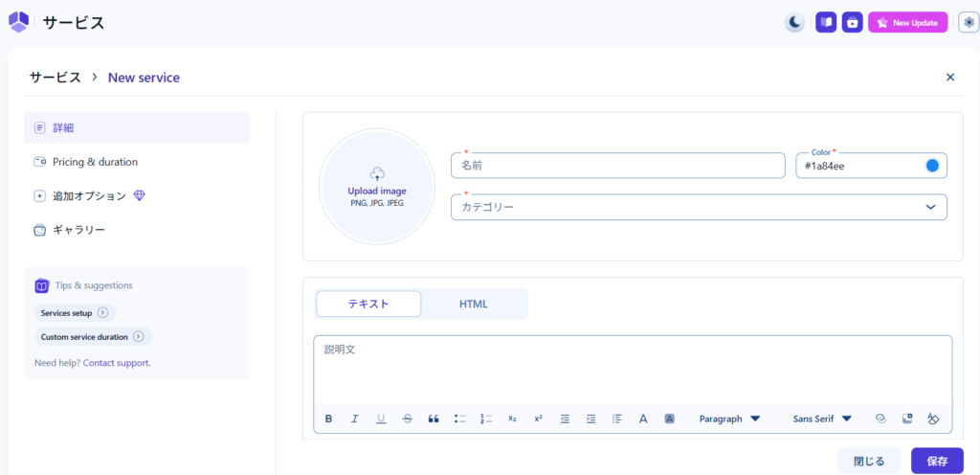This screenshot has height=475, width=980.
Task: Toggle bold formatting
Action: pyautogui.click(x=328, y=418)
